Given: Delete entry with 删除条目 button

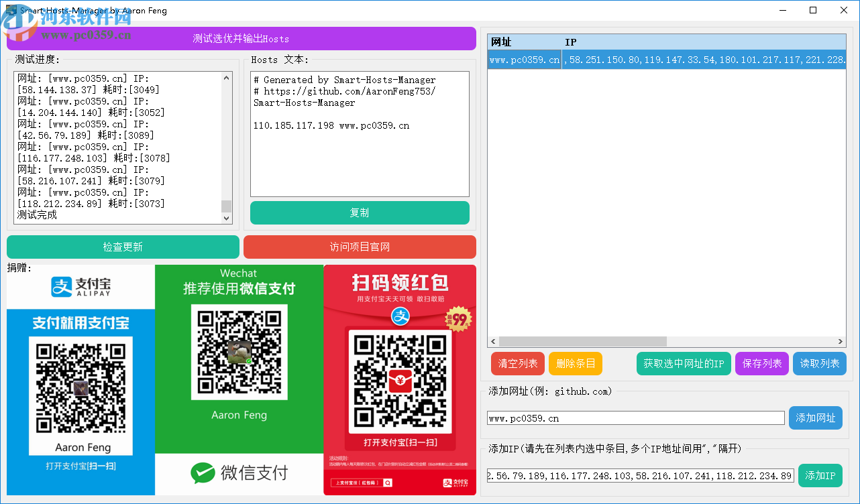Looking at the screenshot, I should coord(575,363).
